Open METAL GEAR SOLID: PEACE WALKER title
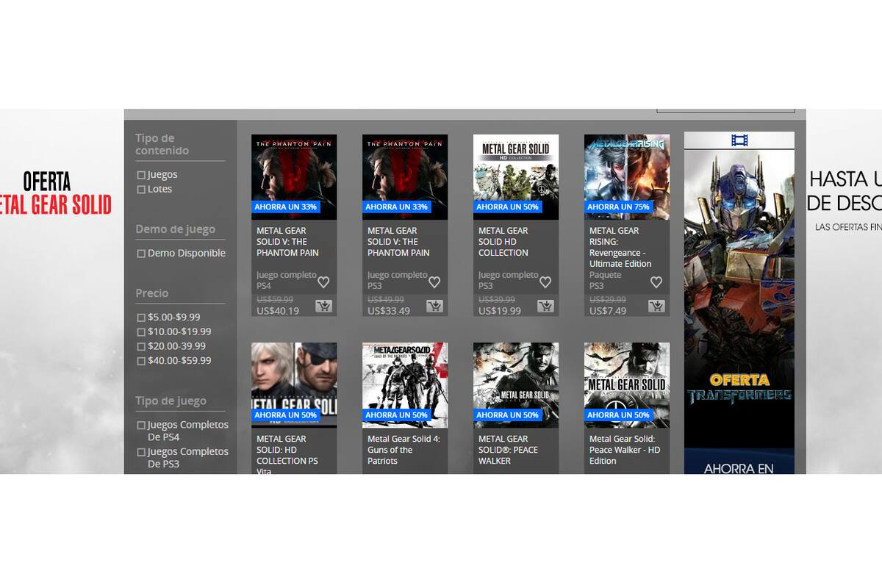The width and height of the screenshot is (882, 588). [x=508, y=450]
